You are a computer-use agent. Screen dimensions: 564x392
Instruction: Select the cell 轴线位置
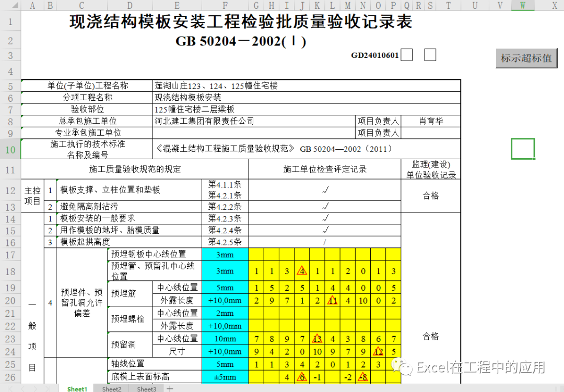[155, 364]
